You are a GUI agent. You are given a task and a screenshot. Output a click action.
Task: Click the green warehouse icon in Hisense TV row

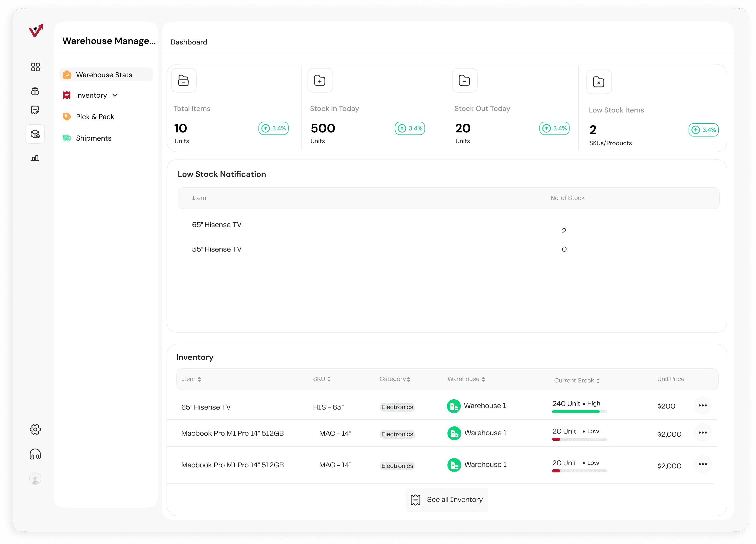pos(454,406)
